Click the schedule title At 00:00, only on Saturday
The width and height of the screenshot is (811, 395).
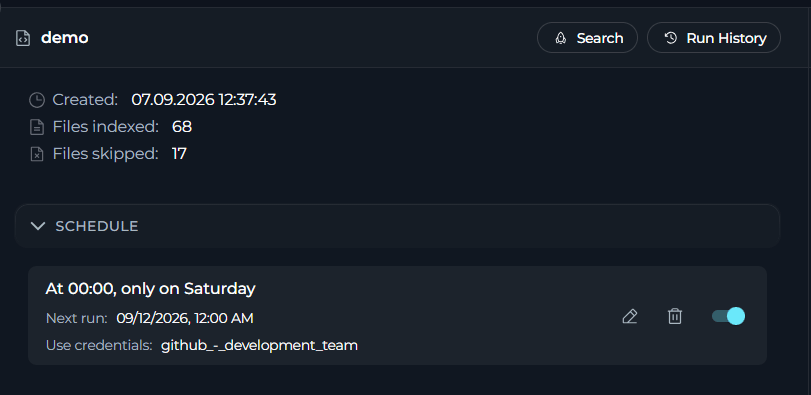151,288
